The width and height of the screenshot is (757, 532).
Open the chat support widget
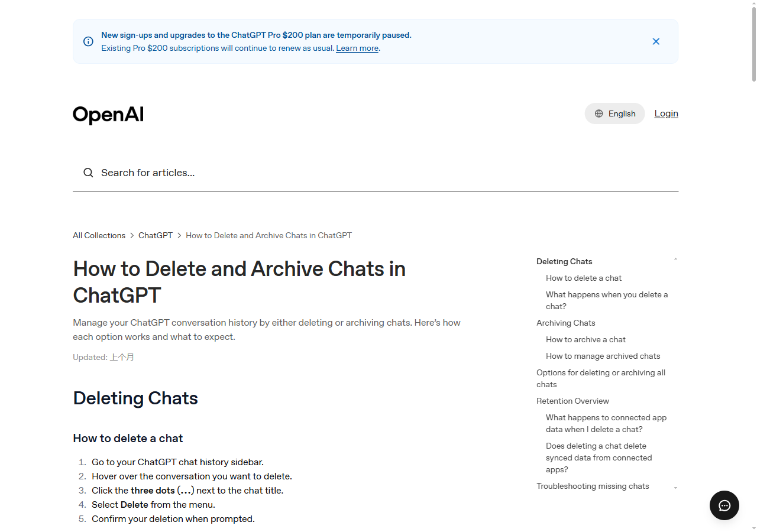pyautogui.click(x=724, y=505)
